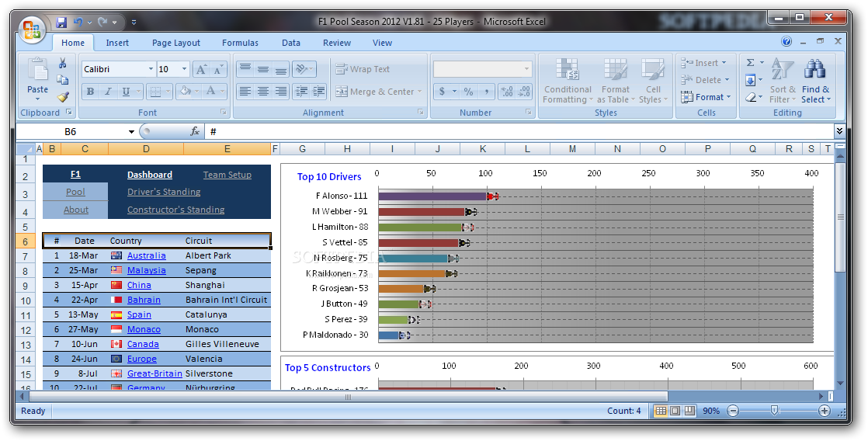Open the fill color picker
The height and width of the screenshot is (441, 868).
point(196,92)
